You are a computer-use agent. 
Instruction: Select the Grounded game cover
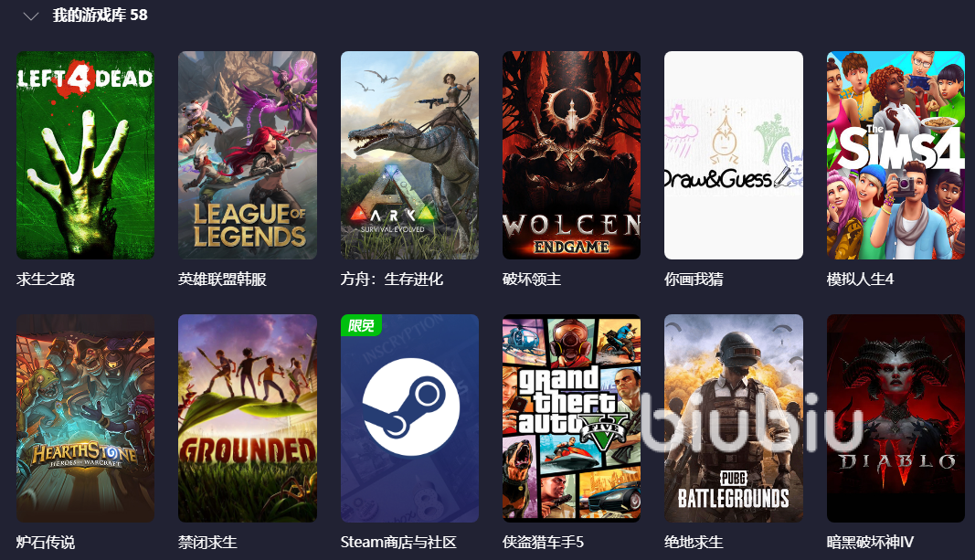[x=248, y=418]
